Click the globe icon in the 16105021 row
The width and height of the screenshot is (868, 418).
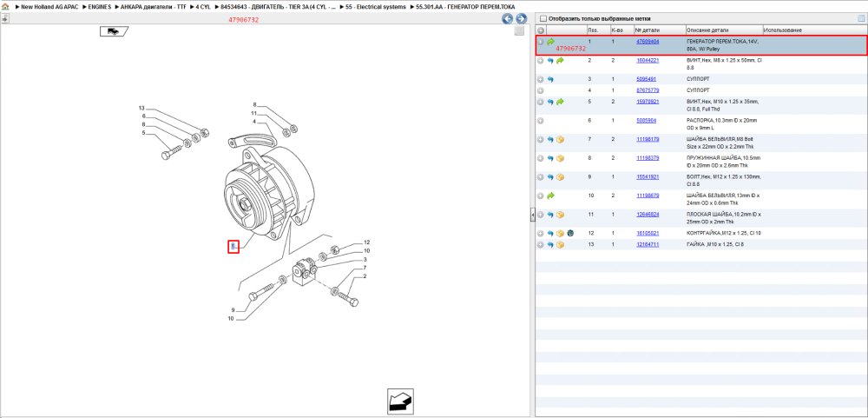(x=569, y=234)
